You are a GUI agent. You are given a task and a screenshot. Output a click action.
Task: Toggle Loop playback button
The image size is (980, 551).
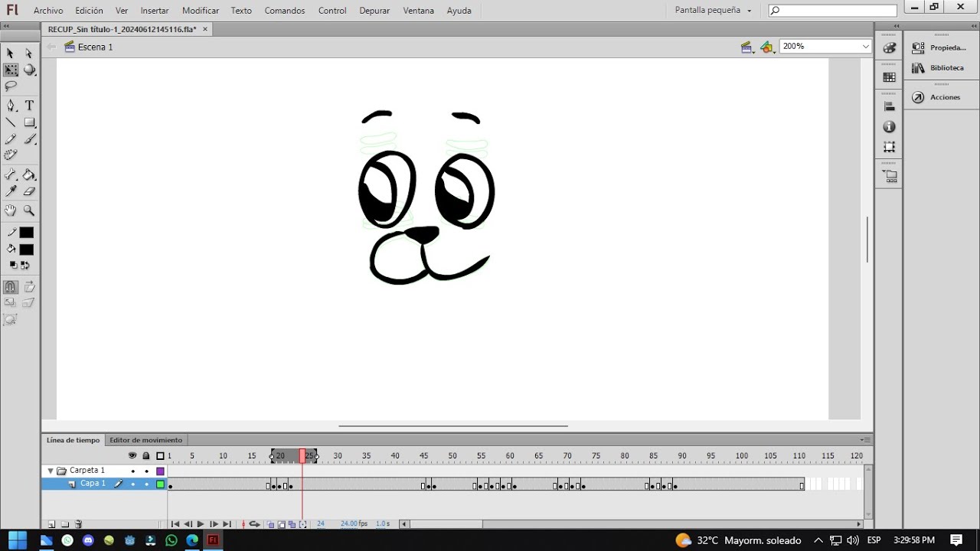[254, 524]
